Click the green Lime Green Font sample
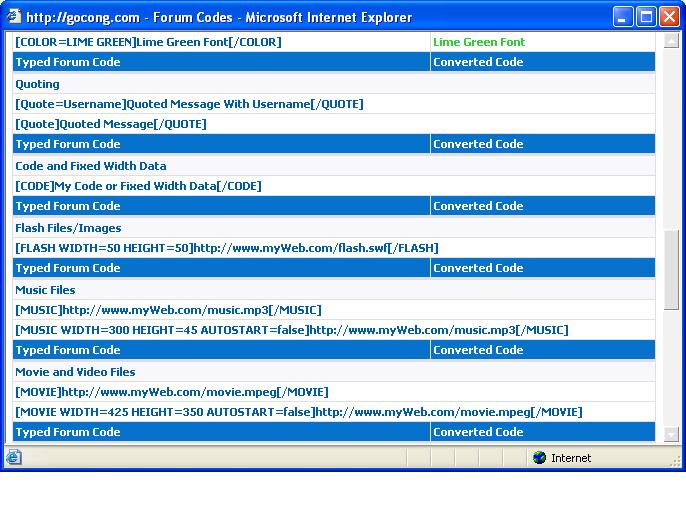Viewport: 686px width, 512px height. [x=478, y=42]
